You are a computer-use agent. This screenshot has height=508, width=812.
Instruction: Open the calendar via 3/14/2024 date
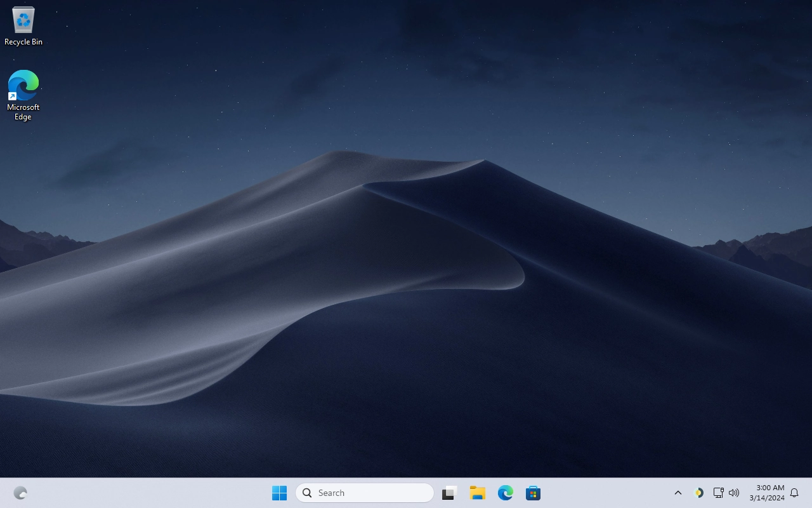[767, 498]
